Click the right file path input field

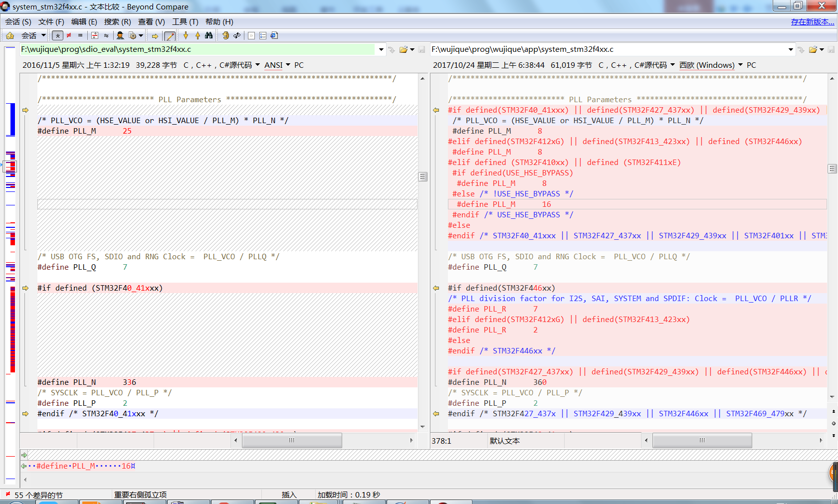(608, 49)
